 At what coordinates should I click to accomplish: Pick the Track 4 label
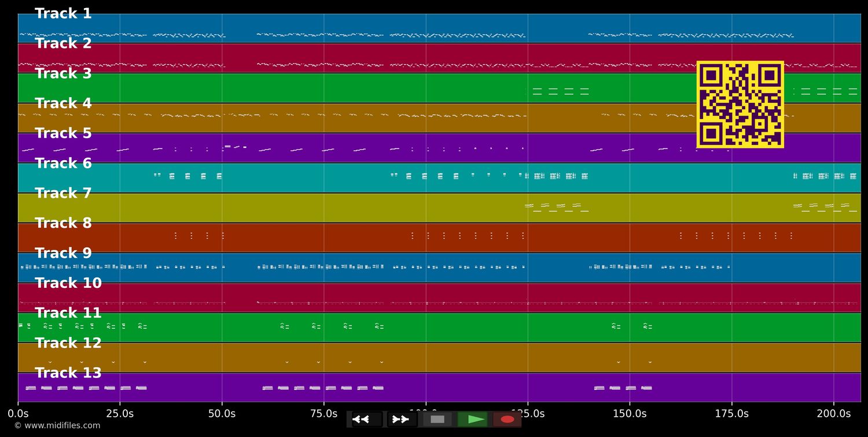click(x=63, y=103)
